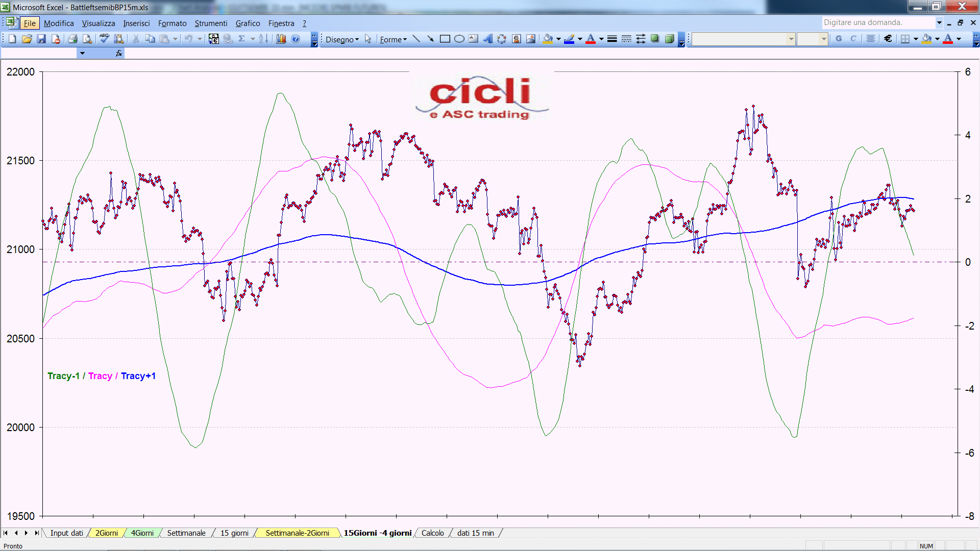Select the Arrow drawing tool
Image resolution: width=980 pixels, height=551 pixels.
[x=431, y=39]
